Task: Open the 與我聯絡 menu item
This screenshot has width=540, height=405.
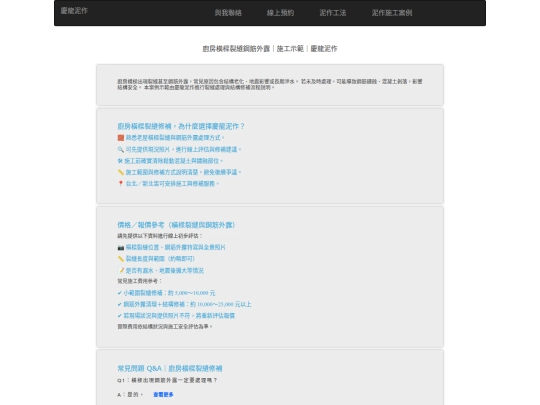Action: pos(228,13)
